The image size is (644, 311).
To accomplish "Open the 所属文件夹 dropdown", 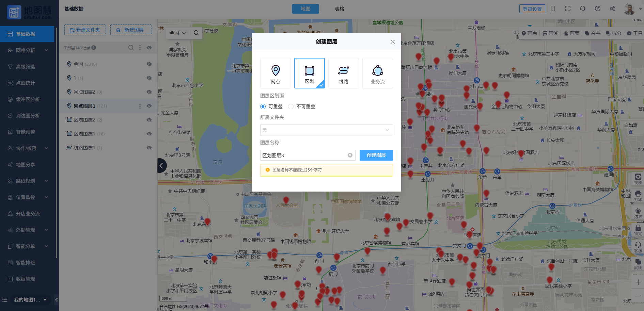I will 326,130.
